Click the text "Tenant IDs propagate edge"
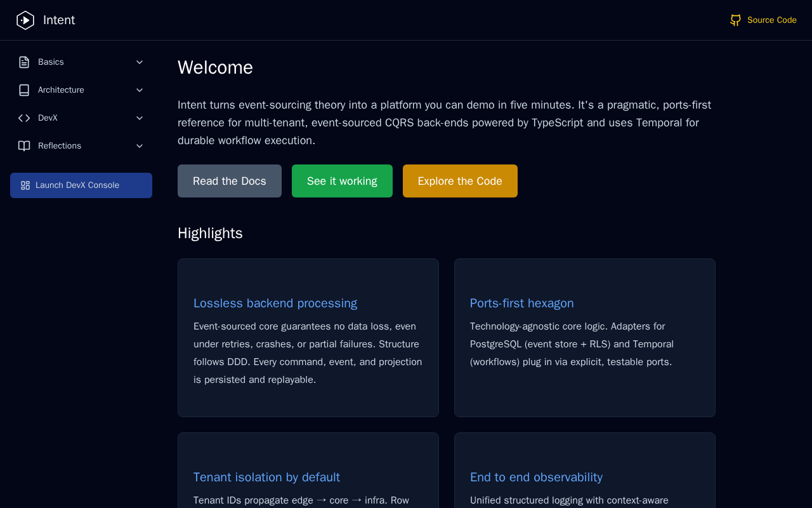This screenshot has width=812, height=508. click(253, 500)
